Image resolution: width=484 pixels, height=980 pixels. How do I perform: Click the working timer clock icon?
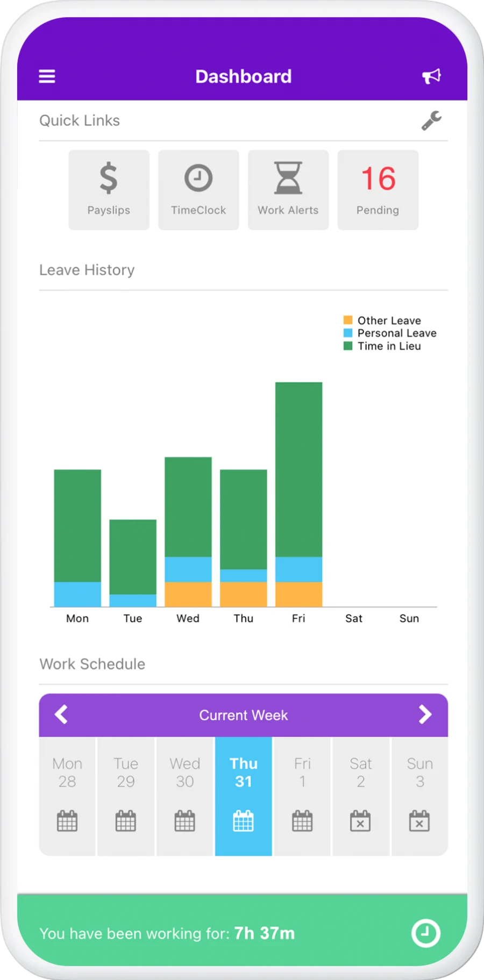(425, 934)
